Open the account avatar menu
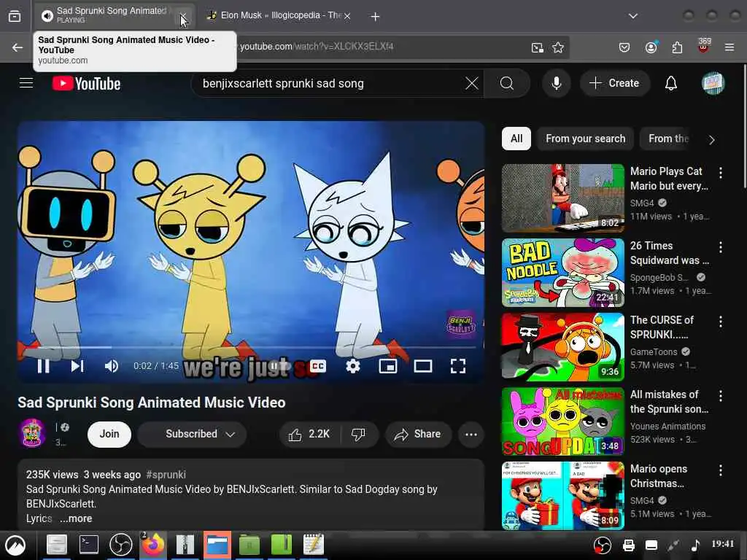747x560 pixels. coord(713,83)
